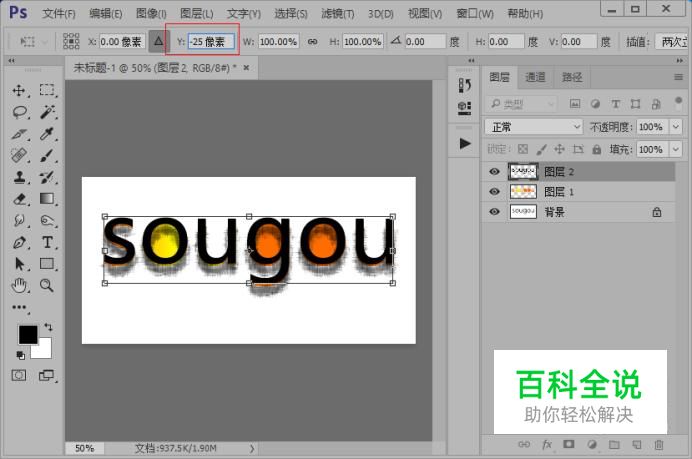Toggle lock transparent pixels
The height and width of the screenshot is (459, 692).
coord(523,149)
